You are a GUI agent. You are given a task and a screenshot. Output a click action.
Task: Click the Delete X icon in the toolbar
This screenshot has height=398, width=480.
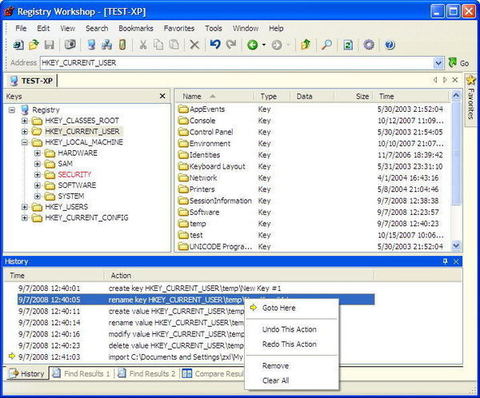pos(194,45)
